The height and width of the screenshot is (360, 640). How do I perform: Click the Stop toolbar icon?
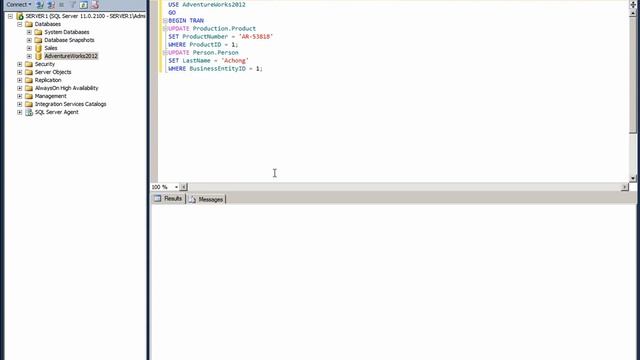point(62,5)
